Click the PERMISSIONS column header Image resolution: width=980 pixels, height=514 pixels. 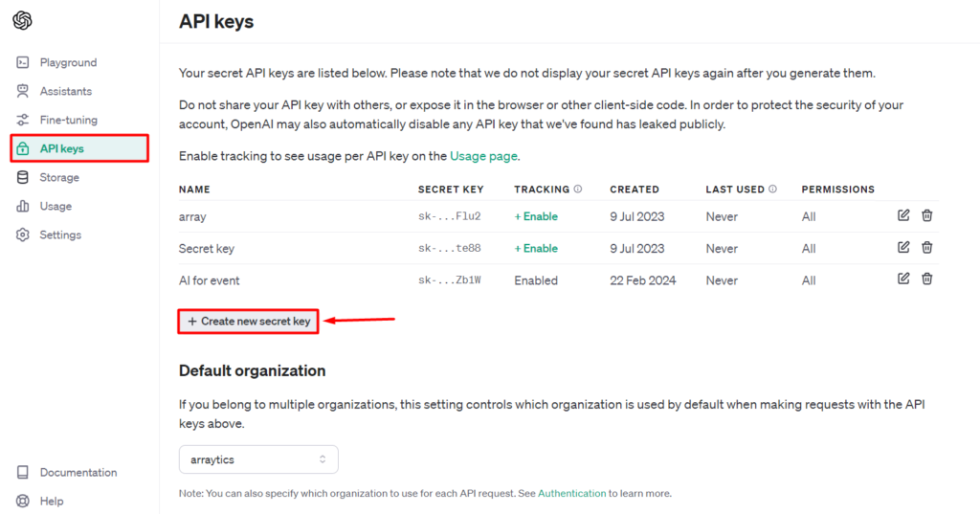pos(838,190)
